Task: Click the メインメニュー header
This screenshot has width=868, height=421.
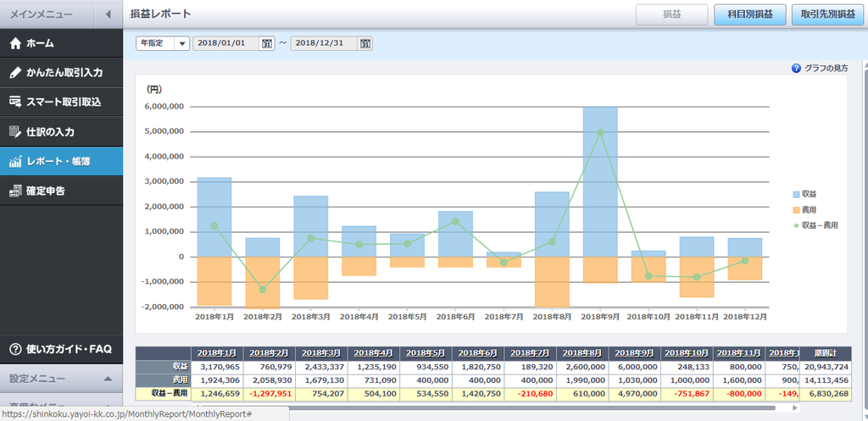Action: point(47,14)
